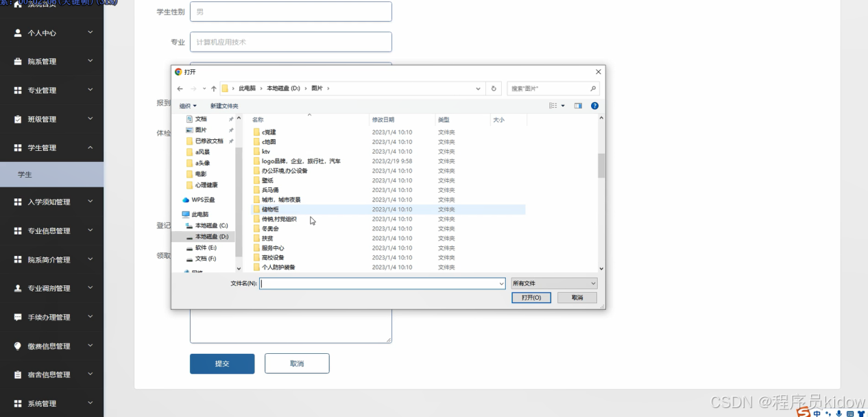Click the Back arrow in file dialog
Viewport: 868px width, 417px height.
coord(180,88)
